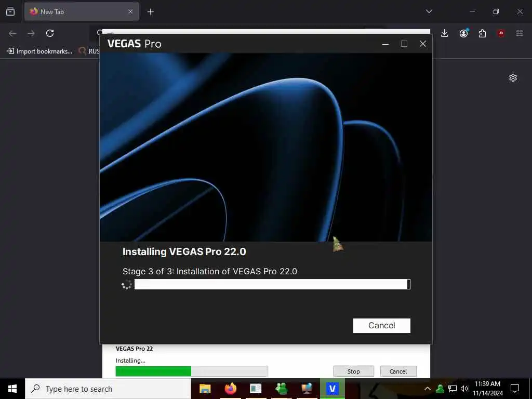Open the news window app on taskbar

pos(256,389)
